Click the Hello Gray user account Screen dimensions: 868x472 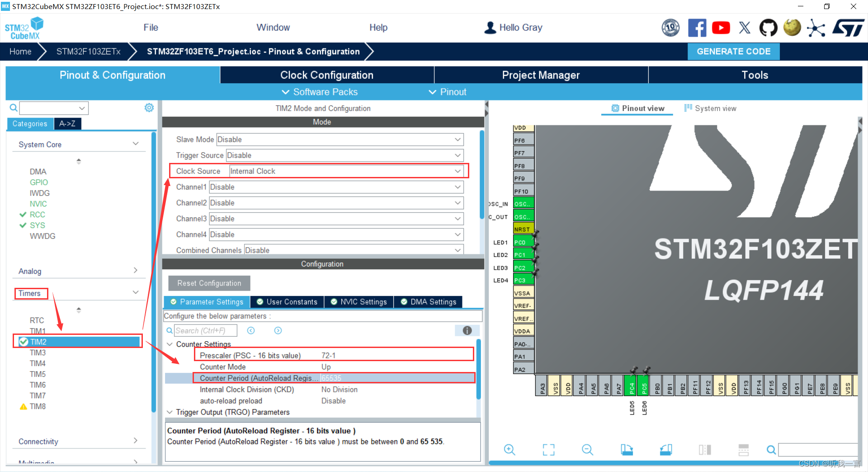tap(513, 28)
